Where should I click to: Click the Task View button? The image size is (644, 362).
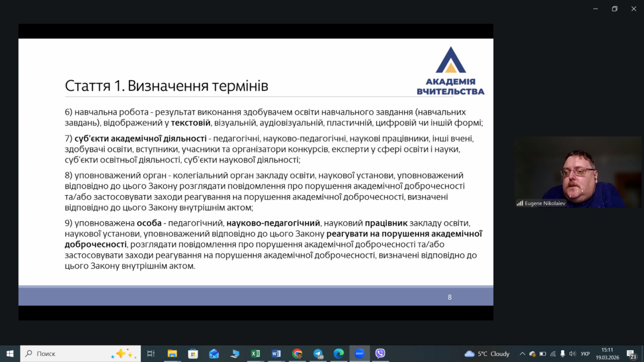(151, 353)
